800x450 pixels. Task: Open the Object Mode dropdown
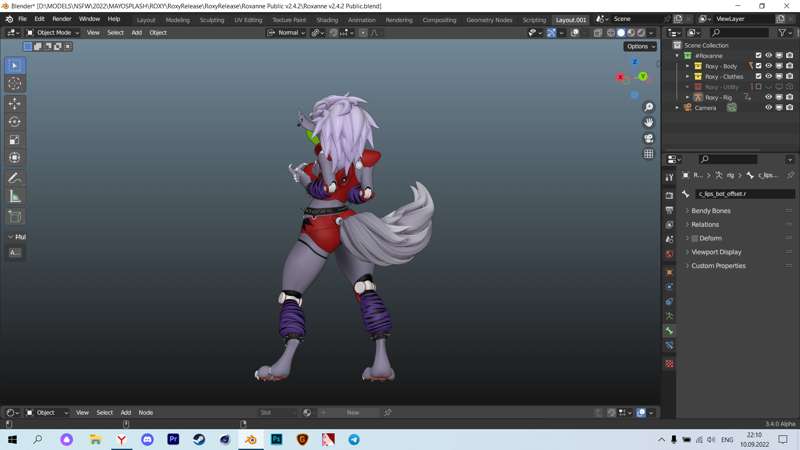(x=53, y=33)
